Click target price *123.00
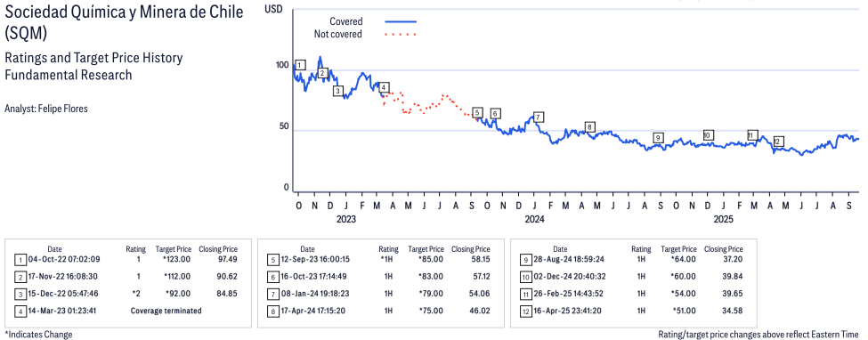Image resolution: width=868 pixels, height=340 pixels. 177,259
